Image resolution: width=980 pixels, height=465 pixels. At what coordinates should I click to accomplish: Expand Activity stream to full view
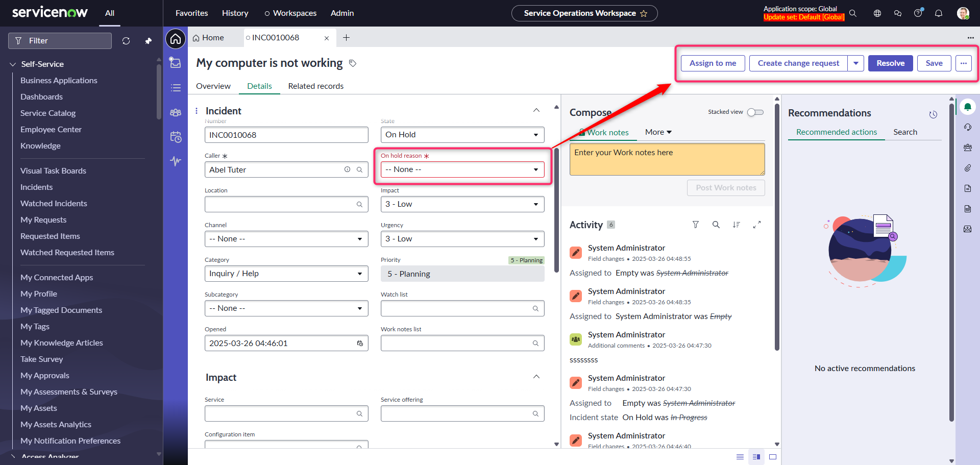(757, 225)
